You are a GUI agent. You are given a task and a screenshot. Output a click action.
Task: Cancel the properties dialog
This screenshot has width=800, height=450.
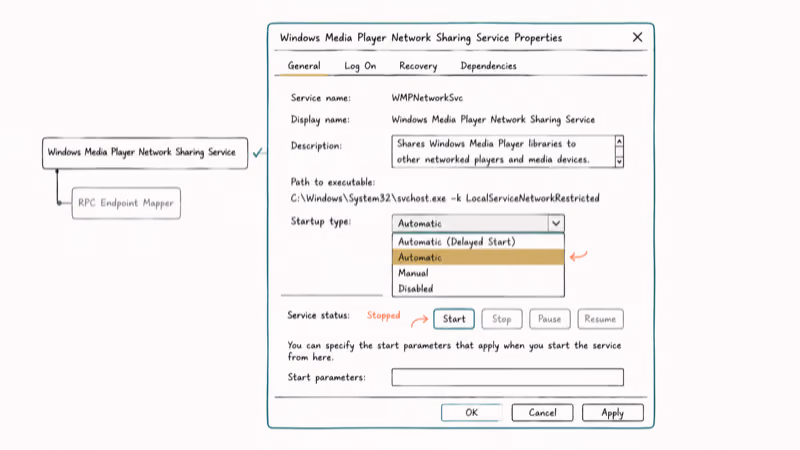click(x=542, y=412)
